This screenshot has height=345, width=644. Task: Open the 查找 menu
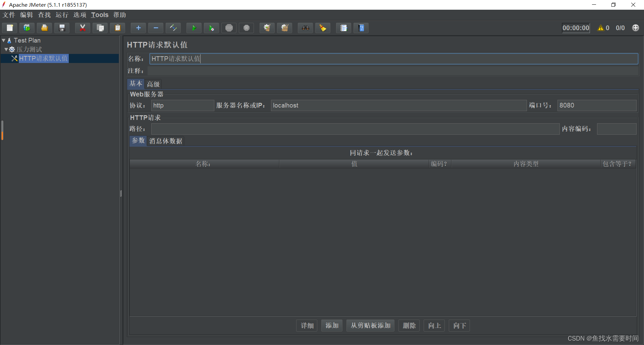pos(44,15)
